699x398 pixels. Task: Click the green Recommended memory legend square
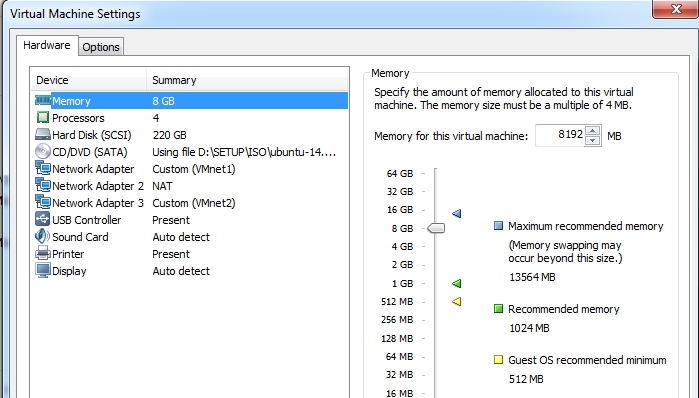[x=498, y=308]
